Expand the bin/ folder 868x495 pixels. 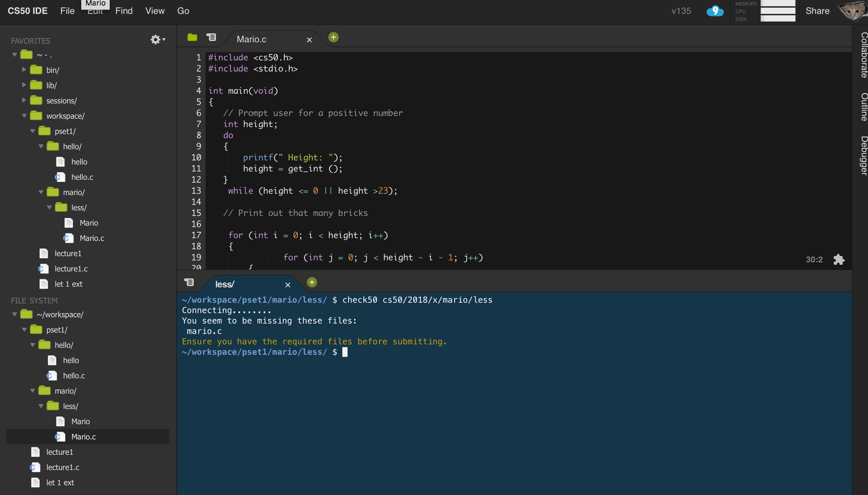tap(24, 69)
